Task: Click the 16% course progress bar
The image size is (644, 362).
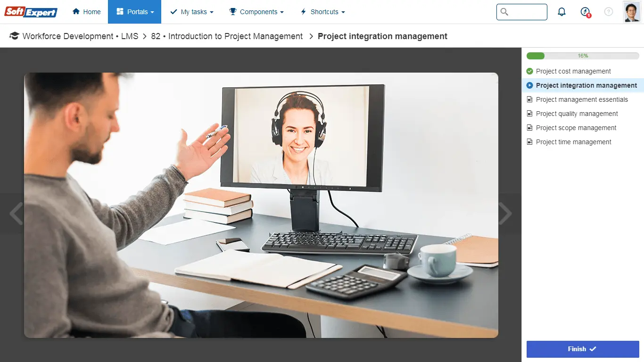Action: 583,56
